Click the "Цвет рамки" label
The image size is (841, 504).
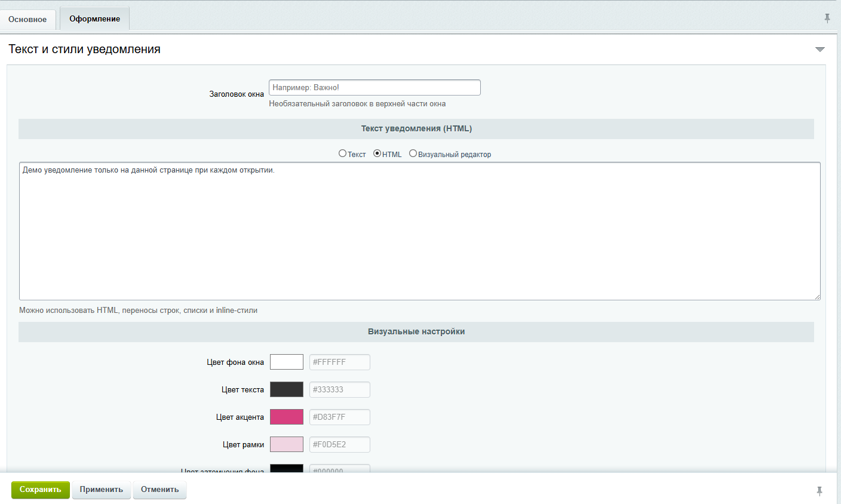pos(243,445)
